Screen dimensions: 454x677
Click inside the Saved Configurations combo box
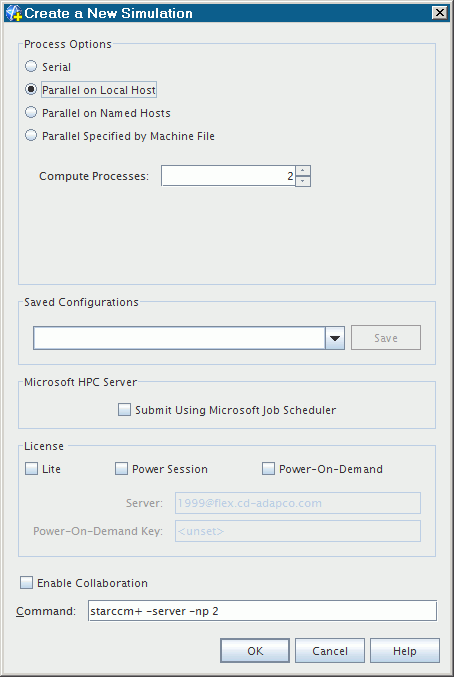click(179, 338)
